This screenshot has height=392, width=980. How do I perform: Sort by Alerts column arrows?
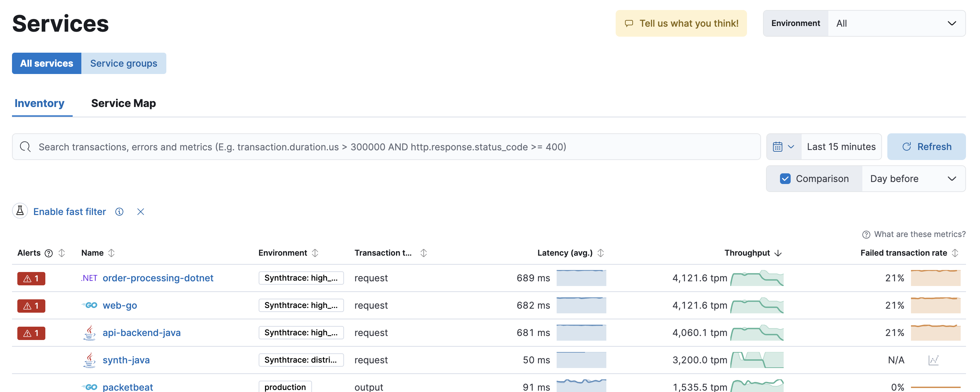[x=62, y=253]
